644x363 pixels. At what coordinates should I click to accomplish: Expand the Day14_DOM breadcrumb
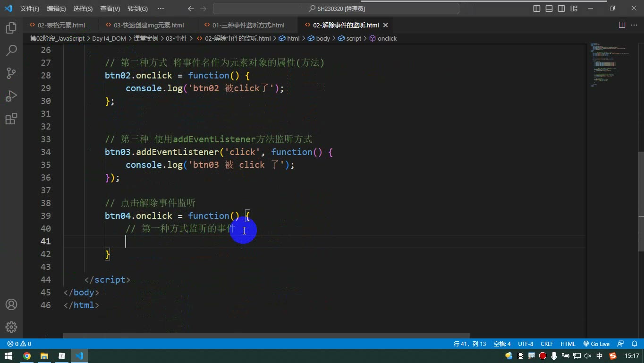point(109,39)
